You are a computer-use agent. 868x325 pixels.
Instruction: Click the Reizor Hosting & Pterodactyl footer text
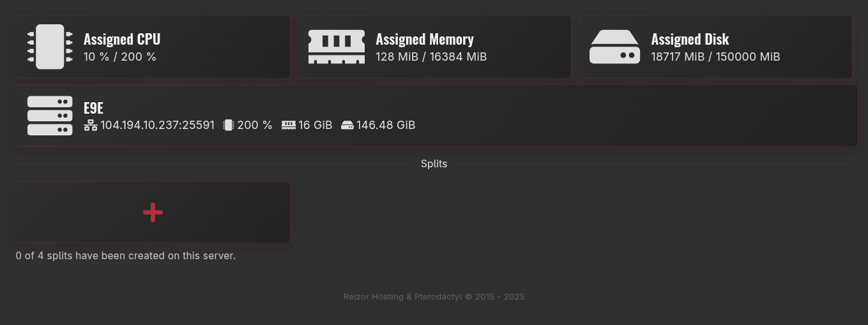pyautogui.click(x=434, y=297)
